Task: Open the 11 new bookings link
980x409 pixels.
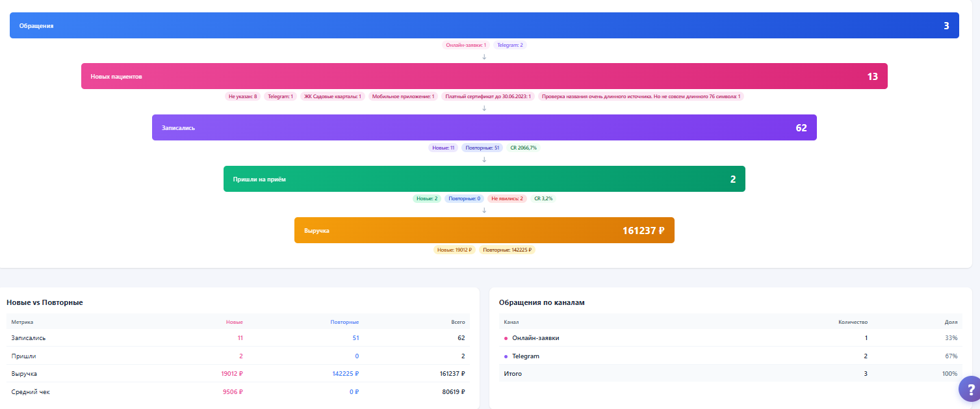Action: [x=240, y=337]
